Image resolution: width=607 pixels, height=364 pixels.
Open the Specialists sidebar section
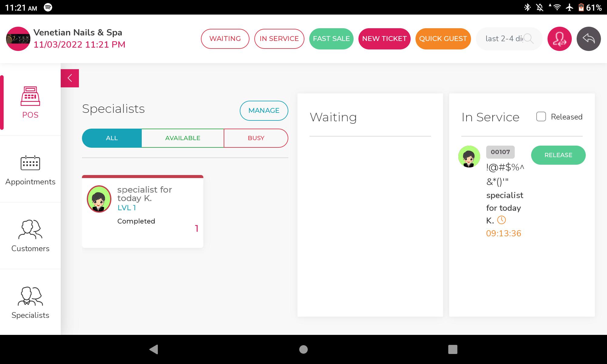coord(30,303)
